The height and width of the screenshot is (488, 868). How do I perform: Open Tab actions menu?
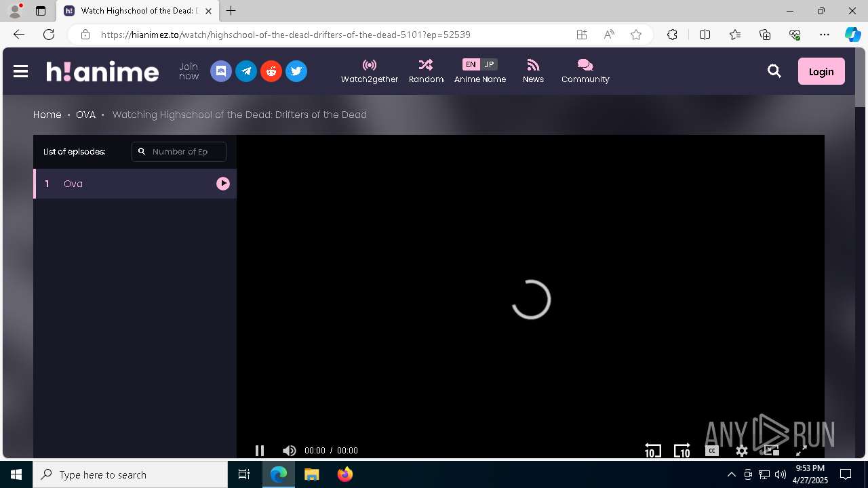41,11
